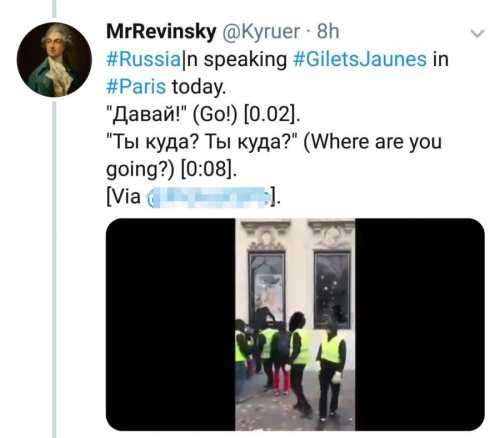500x438 pixels.
Task: Click the "Давай!" quoted text
Action: (148, 115)
